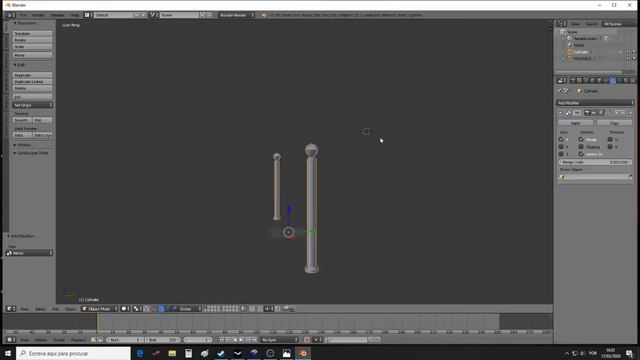Viewport: 640px width, 360px height.
Task: Open Blender from the taskbar
Action: click(303, 353)
